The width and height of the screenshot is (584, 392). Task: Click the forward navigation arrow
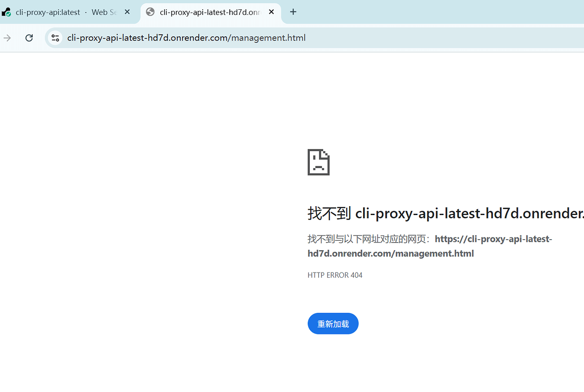pos(8,38)
